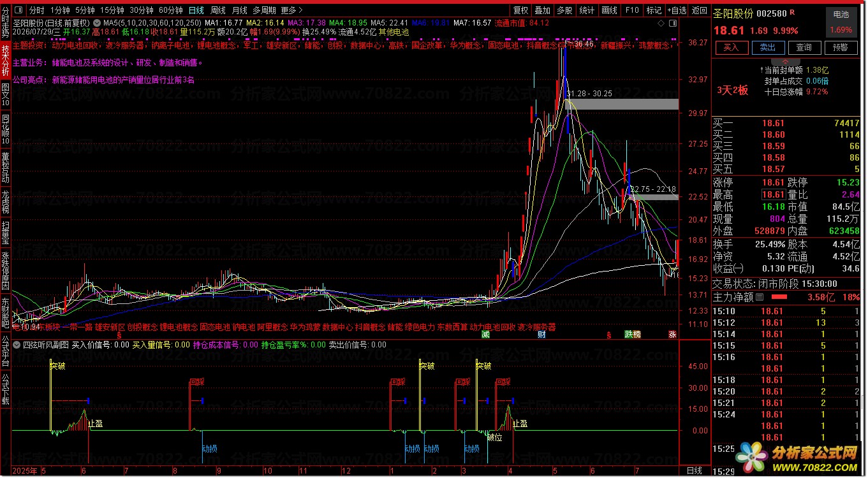Open the 统计 statistics tool
The image size is (868, 478).
click(x=587, y=10)
